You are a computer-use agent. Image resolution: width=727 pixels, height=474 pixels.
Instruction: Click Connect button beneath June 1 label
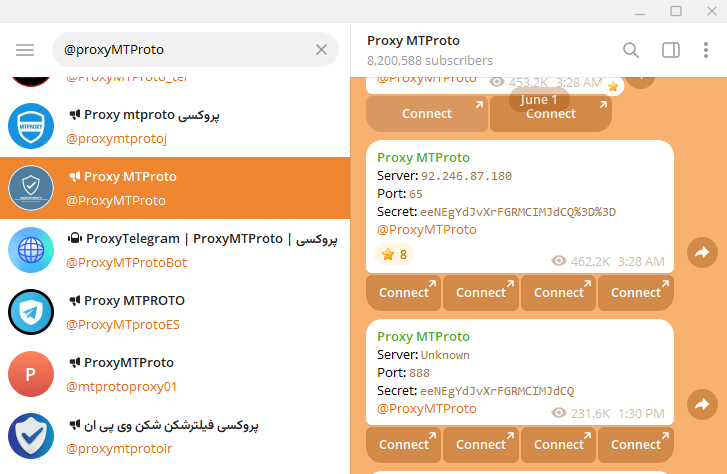[x=551, y=114]
